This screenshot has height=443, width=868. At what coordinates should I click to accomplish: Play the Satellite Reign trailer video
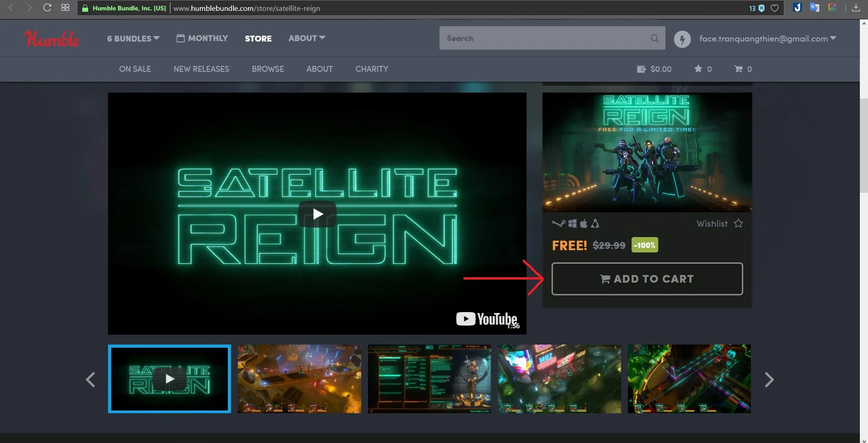click(317, 214)
